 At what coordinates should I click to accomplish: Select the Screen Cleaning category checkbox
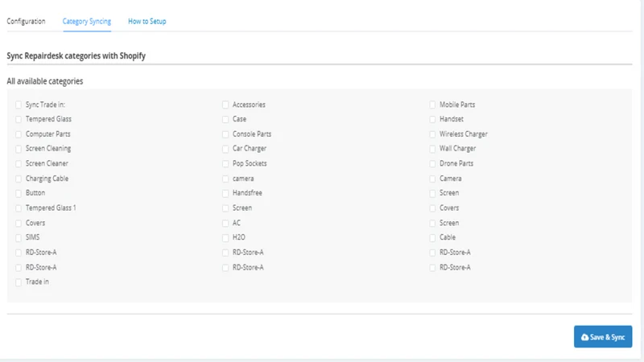[x=19, y=149]
